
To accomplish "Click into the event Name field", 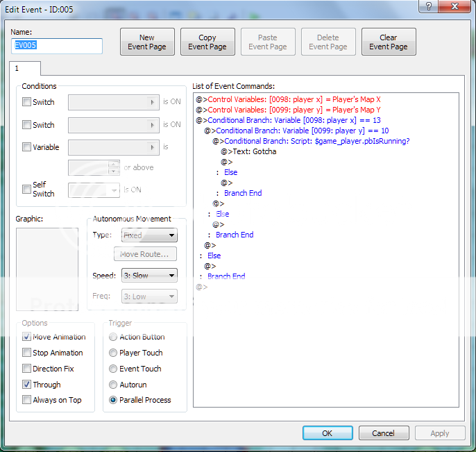I will point(57,46).
